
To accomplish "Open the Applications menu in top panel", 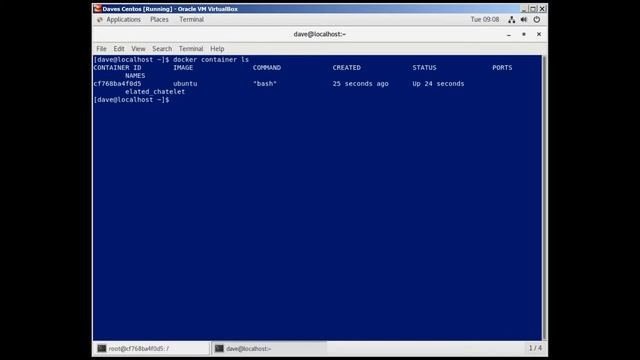I will point(123,20).
